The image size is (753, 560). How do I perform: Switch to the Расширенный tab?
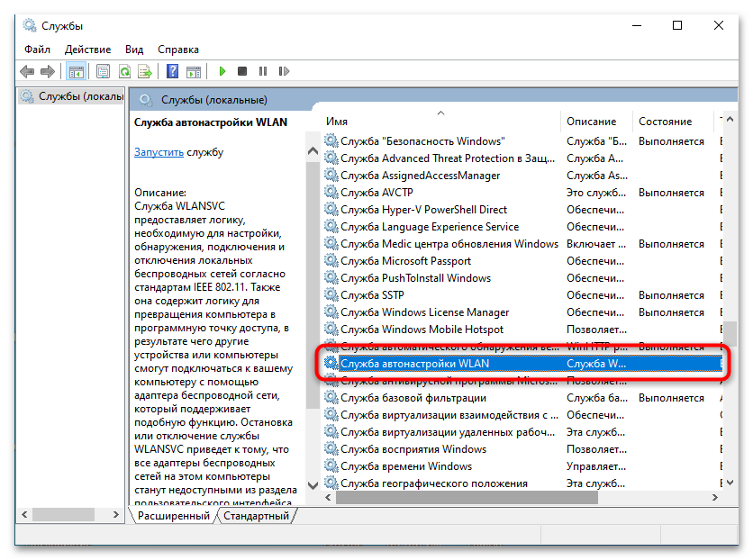[173, 516]
